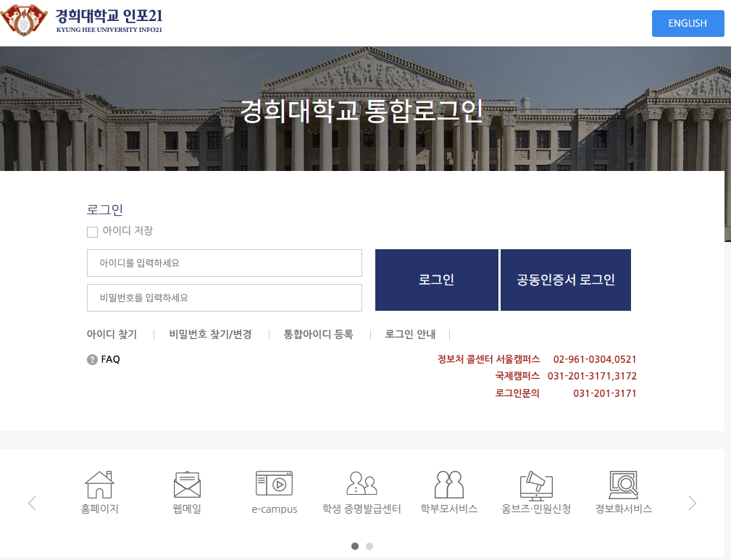Select the second carousel pagination dot
This screenshot has width=731, height=560.
pyautogui.click(x=369, y=547)
